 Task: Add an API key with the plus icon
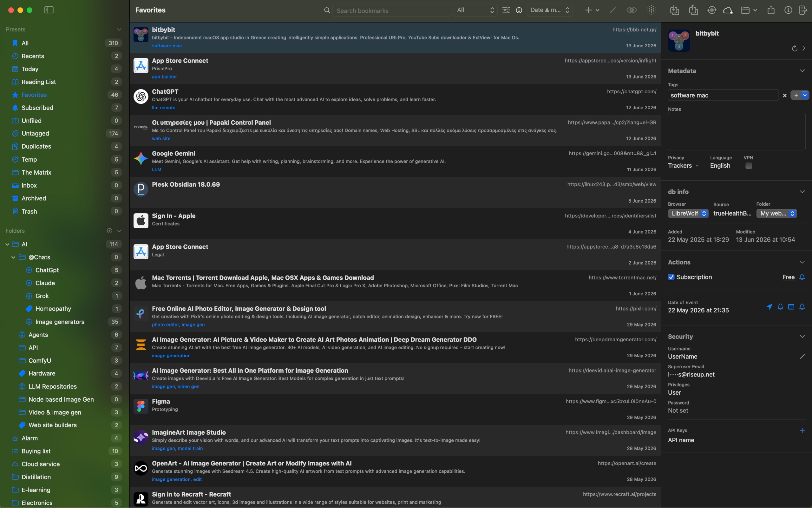point(802,431)
